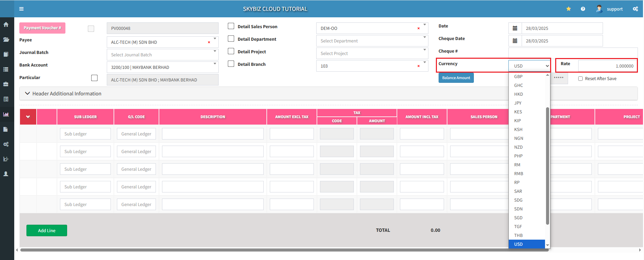Open the help question mark icon
Image resolution: width=644 pixels, height=260 pixels.
(x=583, y=9)
